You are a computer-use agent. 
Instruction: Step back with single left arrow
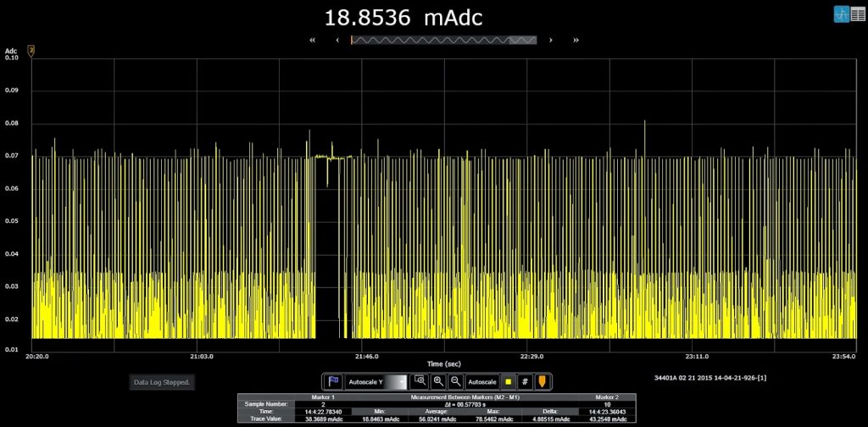[x=338, y=40]
